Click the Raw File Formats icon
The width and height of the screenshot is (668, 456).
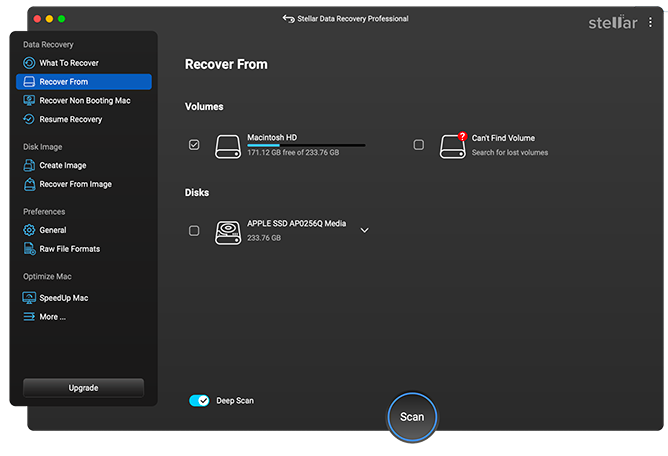29,249
